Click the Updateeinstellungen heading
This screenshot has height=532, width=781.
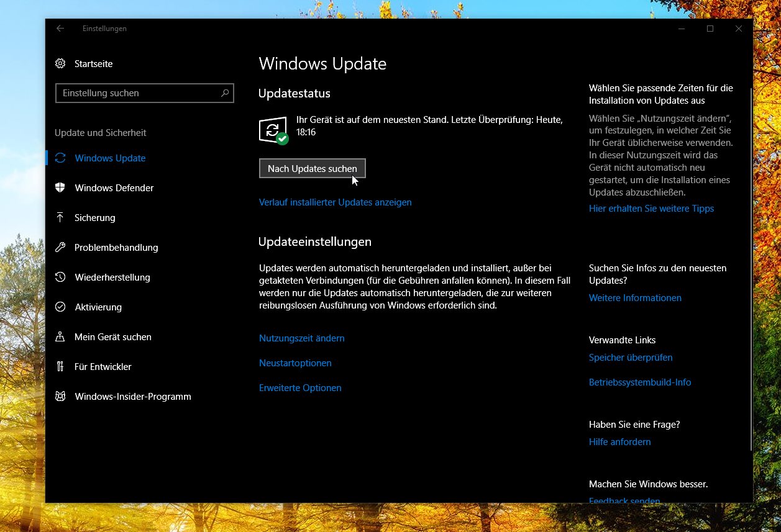315,242
